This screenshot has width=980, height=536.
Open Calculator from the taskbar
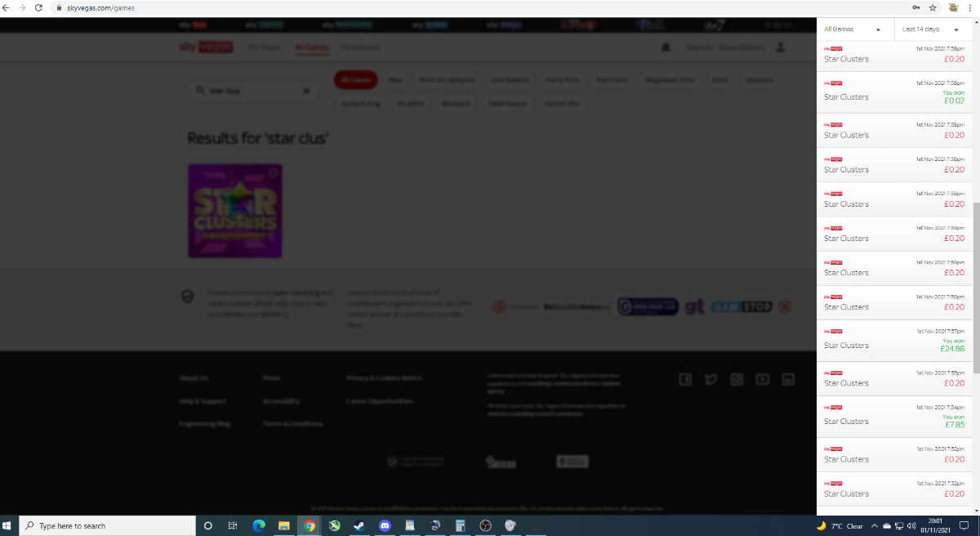point(461,525)
